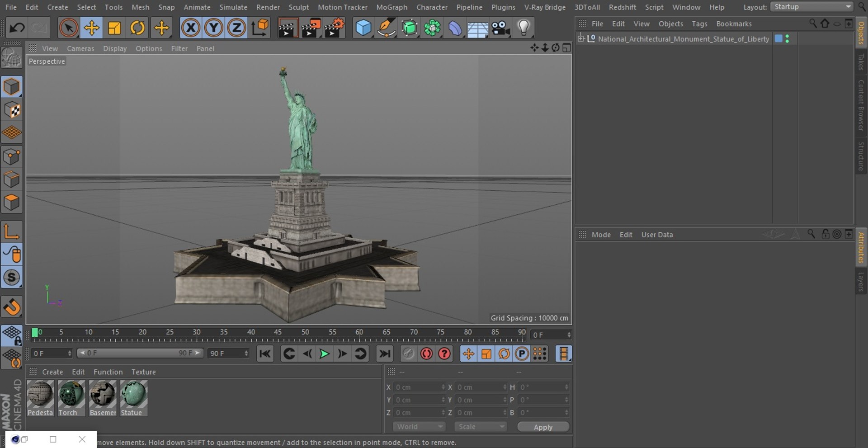
Task: Switch to Polygons mode in left sidebar
Action: pos(12,203)
